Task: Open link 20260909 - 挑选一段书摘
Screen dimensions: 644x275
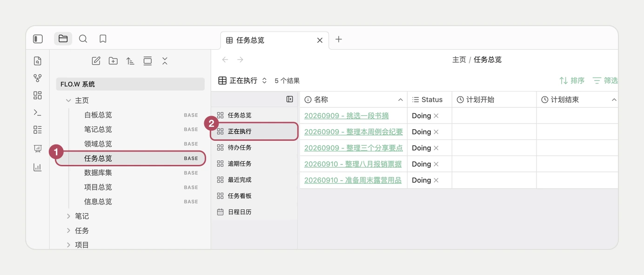Action: (x=347, y=116)
